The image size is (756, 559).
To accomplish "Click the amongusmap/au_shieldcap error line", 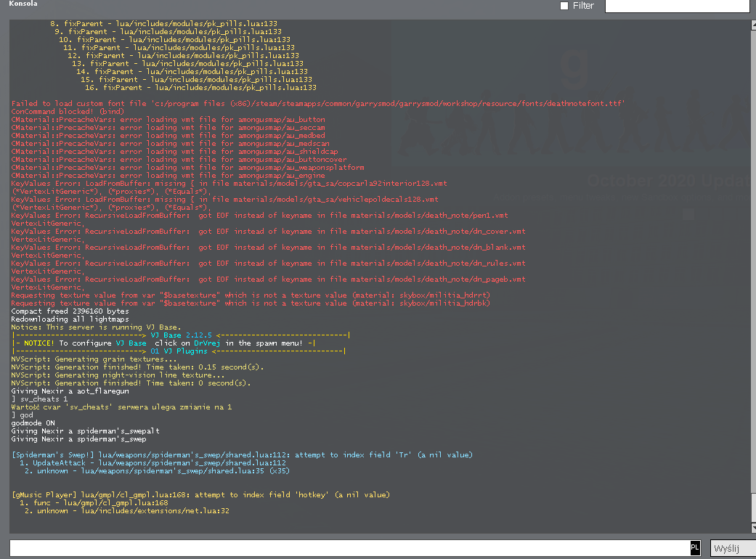I will pos(174,151).
